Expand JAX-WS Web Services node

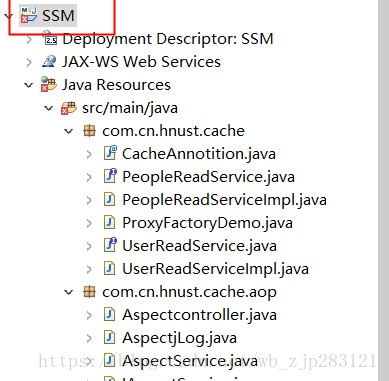(x=29, y=62)
